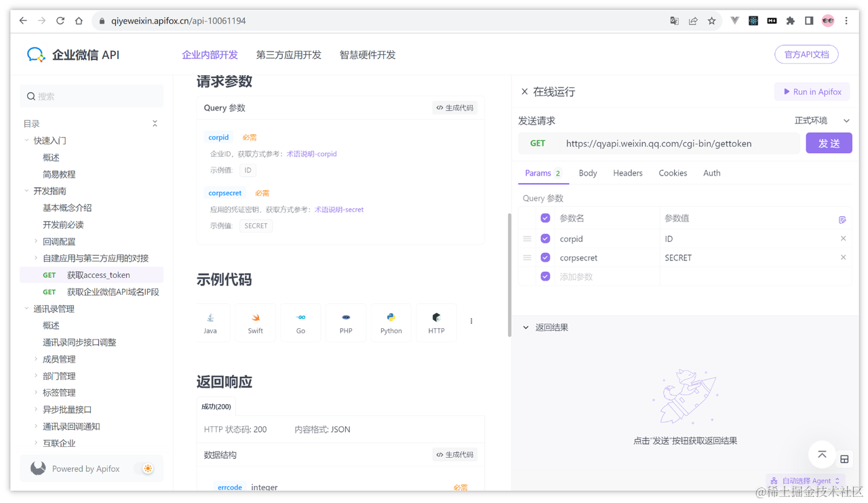Switch to the Auth tab

point(711,174)
